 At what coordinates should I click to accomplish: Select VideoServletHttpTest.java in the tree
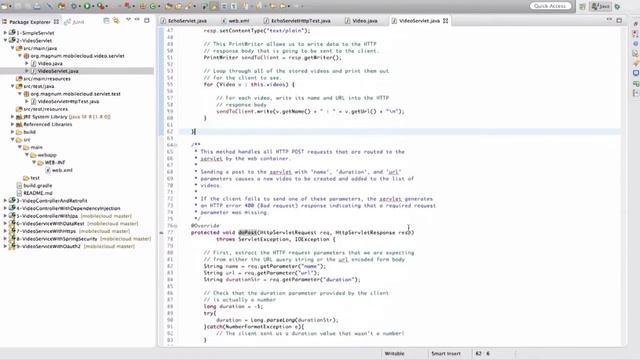(68, 101)
